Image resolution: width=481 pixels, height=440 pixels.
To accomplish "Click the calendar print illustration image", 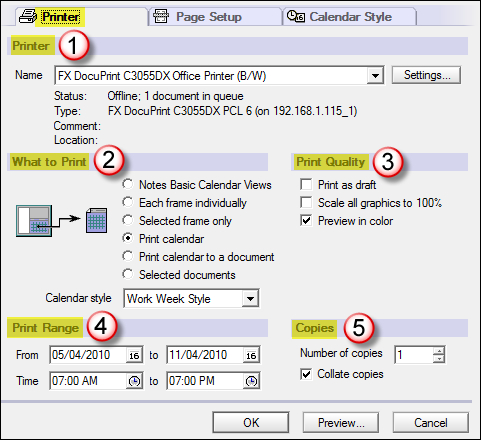I will pos(62,221).
